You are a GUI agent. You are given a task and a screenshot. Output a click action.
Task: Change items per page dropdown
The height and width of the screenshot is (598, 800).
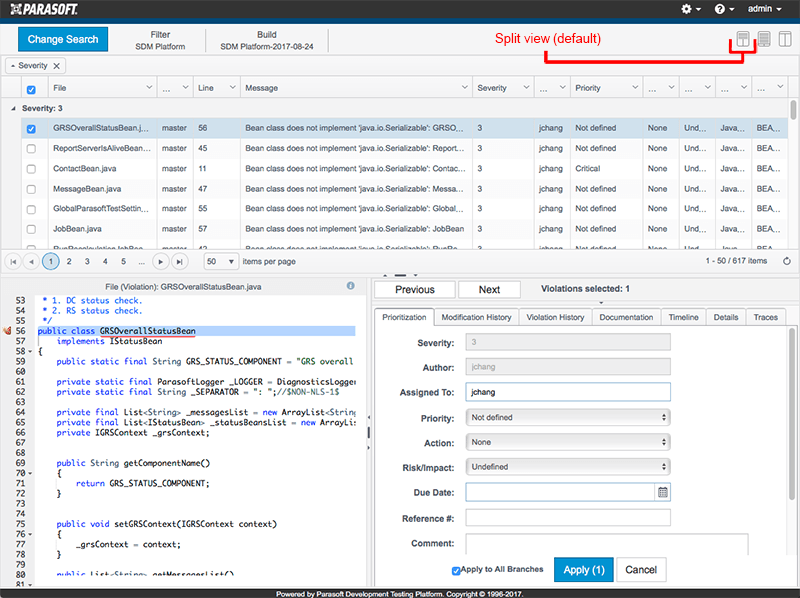pos(220,262)
